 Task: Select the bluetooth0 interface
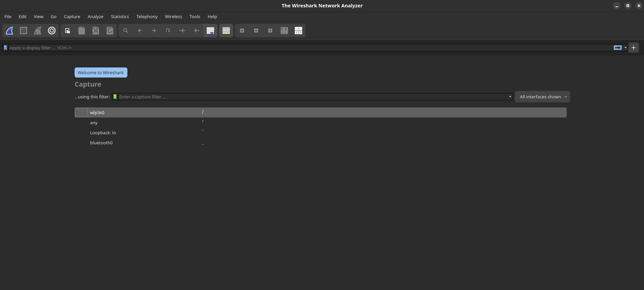point(101,143)
